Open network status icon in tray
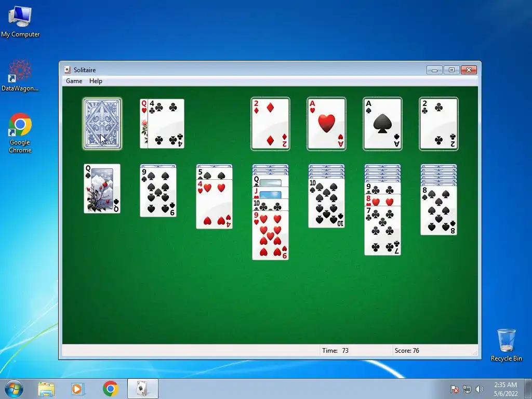The height and width of the screenshot is (399, 532). [467, 389]
